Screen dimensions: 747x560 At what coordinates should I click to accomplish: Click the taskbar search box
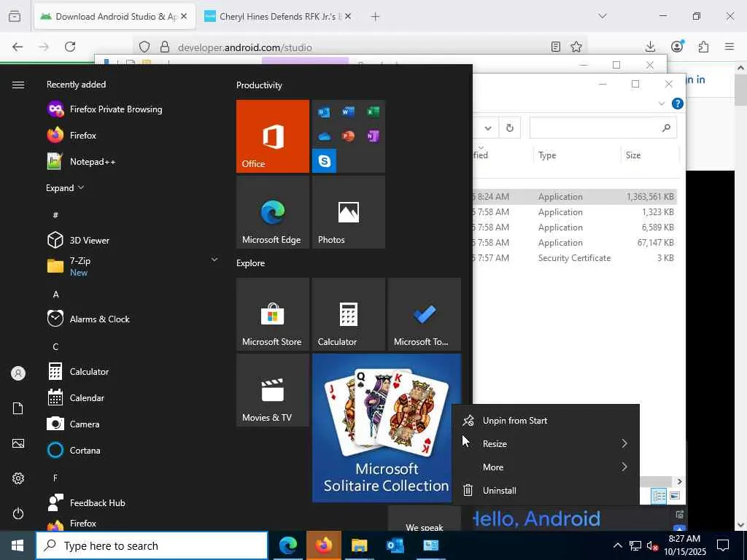pos(152,545)
